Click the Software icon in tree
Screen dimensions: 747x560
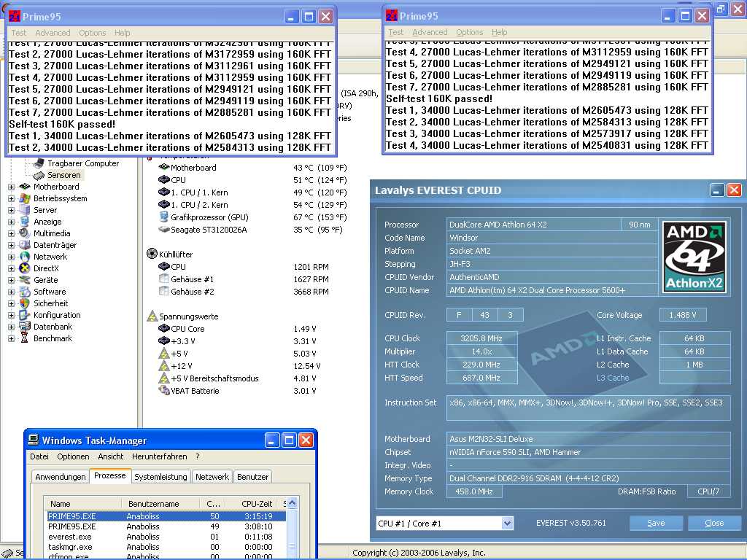click(24, 292)
